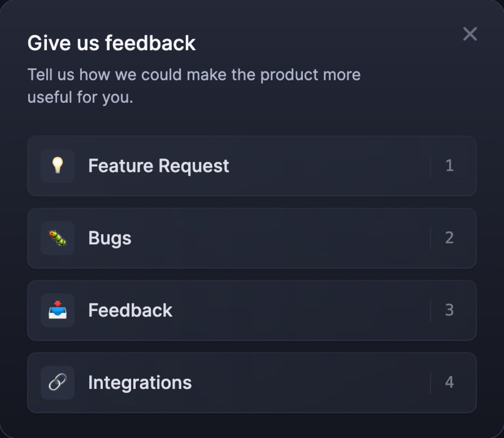
Task: Click shortcut number 1 on Feature Request
Action: click(x=450, y=166)
